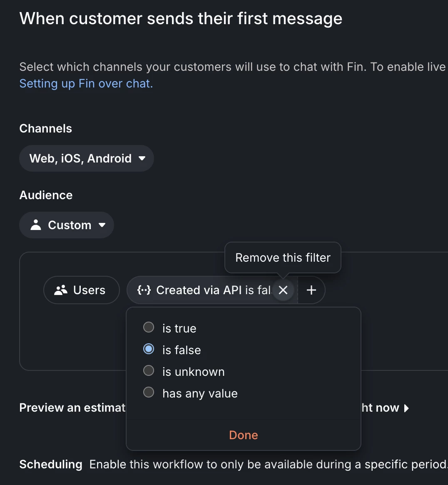Choose the "has any value" option

149,392
